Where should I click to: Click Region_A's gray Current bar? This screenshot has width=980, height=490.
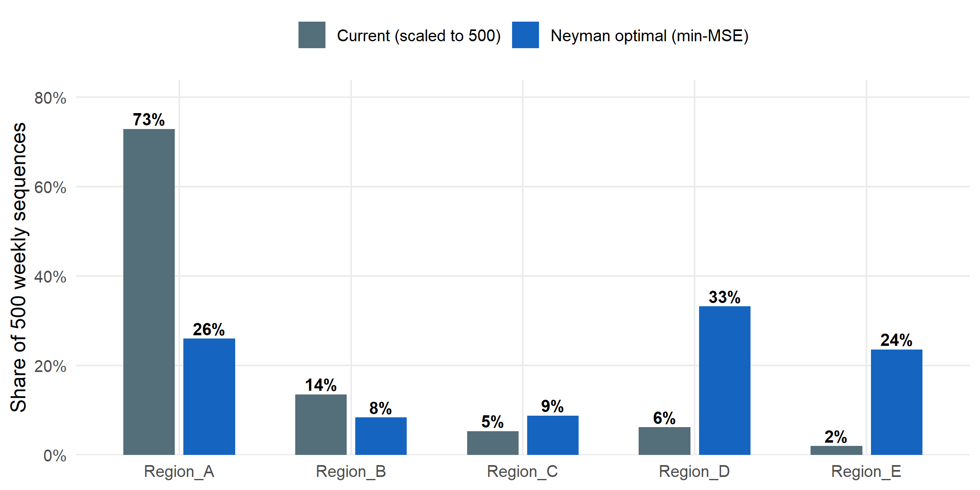coord(149,292)
